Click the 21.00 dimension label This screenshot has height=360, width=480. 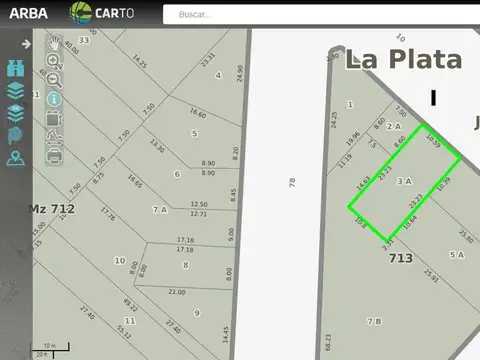point(177,292)
